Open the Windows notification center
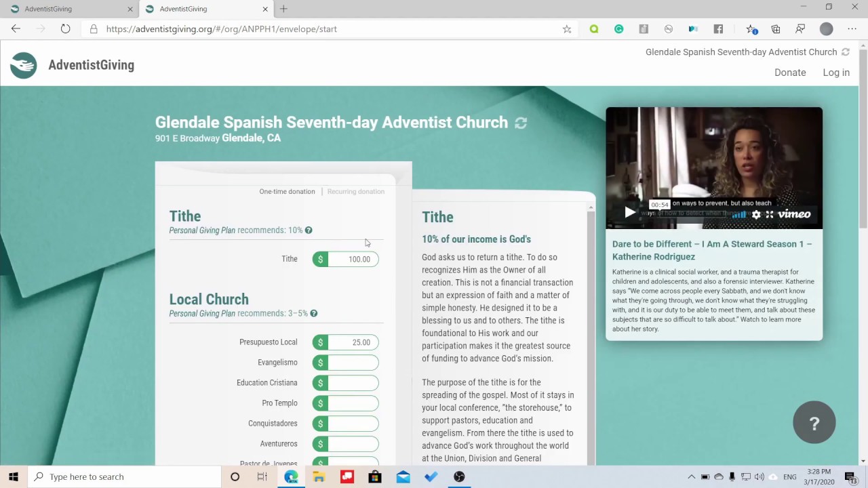The height and width of the screenshot is (488, 868). 850,476
